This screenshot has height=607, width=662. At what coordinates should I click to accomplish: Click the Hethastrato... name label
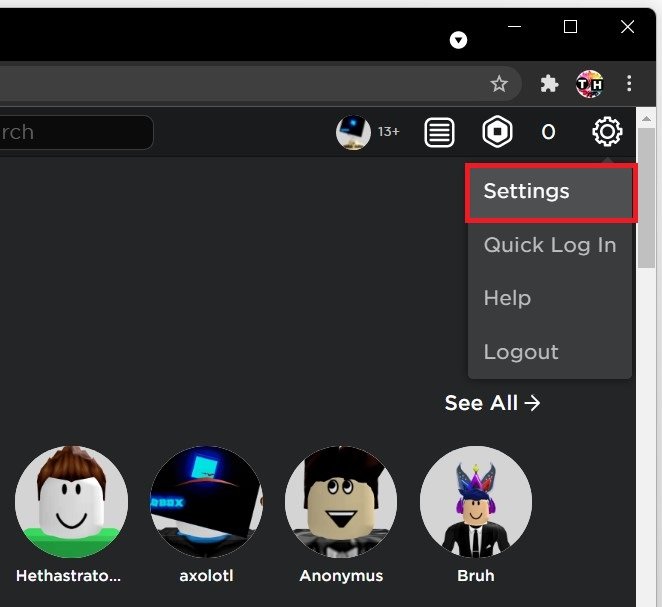[x=68, y=576]
